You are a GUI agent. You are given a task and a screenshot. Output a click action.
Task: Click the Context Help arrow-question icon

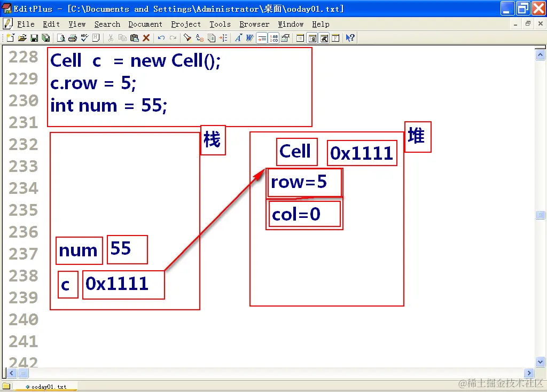pos(350,38)
